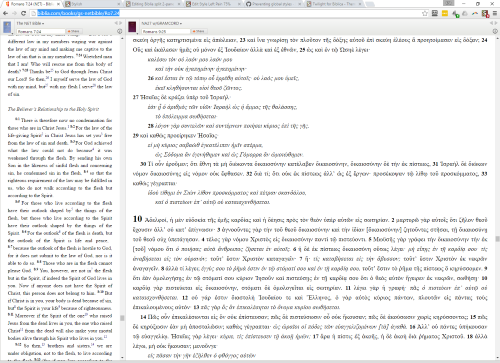500x363 pixels.
Task: Click the browser forward arrow
Action: pos(14,13)
